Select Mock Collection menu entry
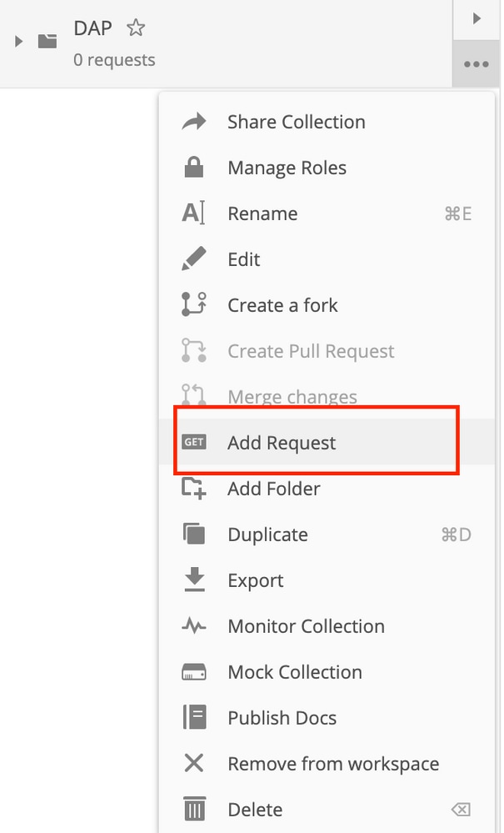The width and height of the screenshot is (504, 833). [x=327, y=672]
